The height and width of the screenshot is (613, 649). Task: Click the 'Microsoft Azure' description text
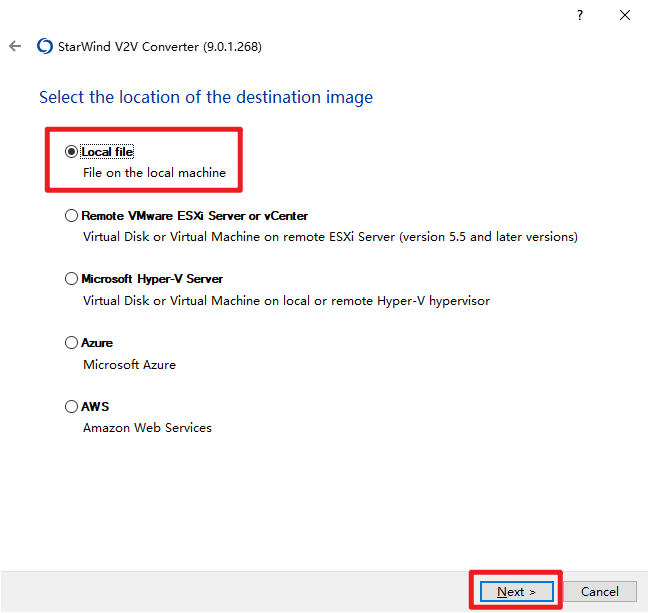pyautogui.click(x=130, y=365)
